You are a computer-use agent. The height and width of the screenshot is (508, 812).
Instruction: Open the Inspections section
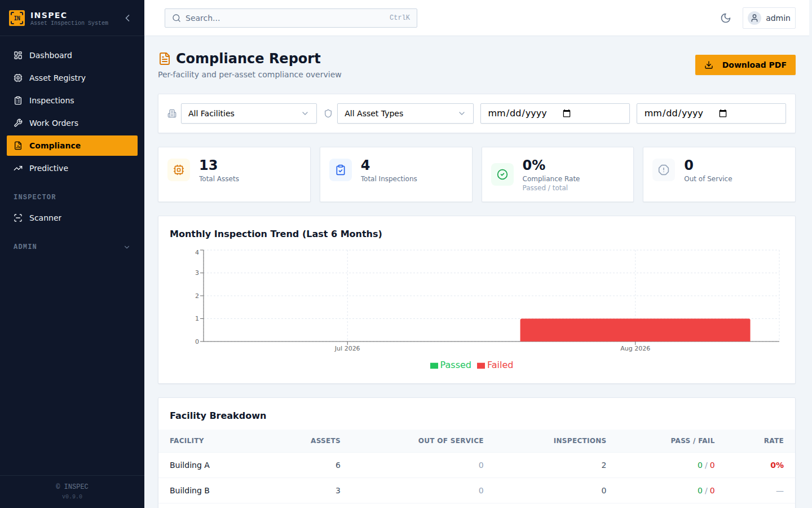click(x=72, y=100)
